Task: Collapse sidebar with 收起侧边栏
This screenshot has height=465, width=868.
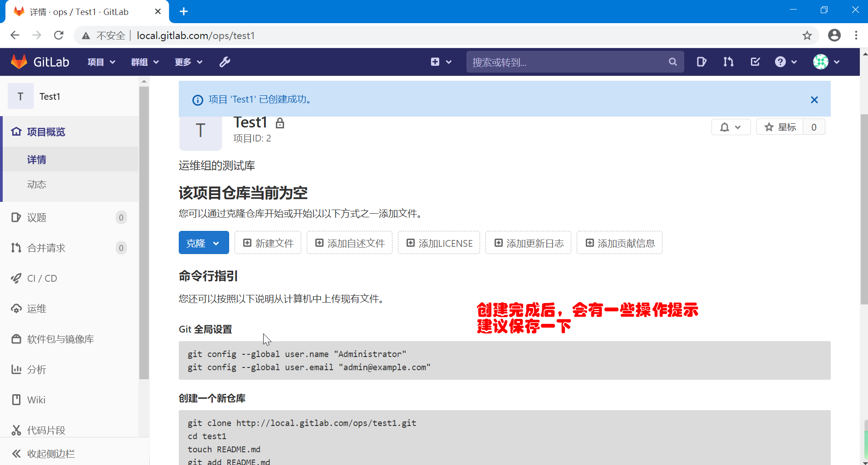Action: coord(74,453)
